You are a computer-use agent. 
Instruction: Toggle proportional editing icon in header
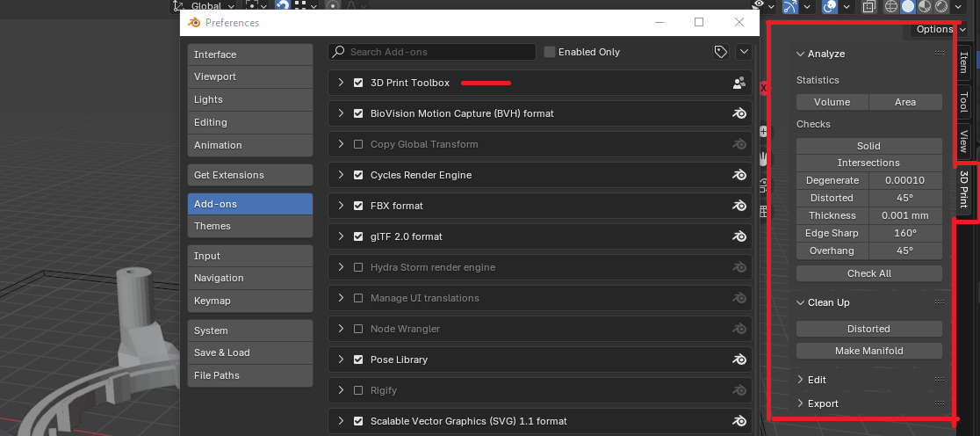click(333, 5)
